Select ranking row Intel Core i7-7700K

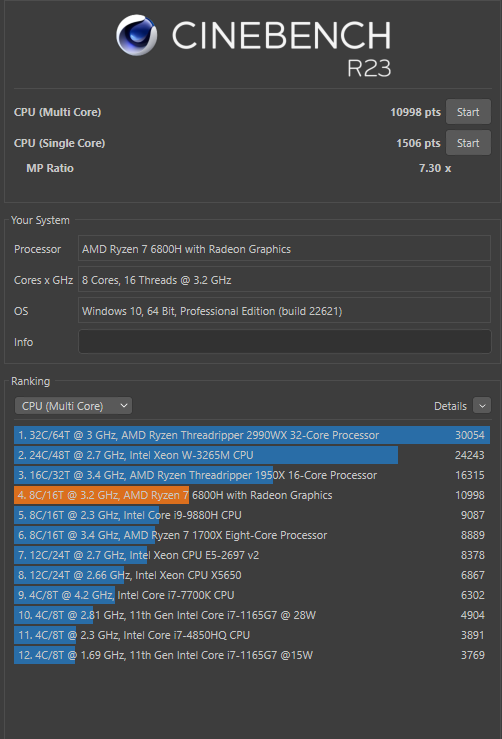tap(252, 595)
